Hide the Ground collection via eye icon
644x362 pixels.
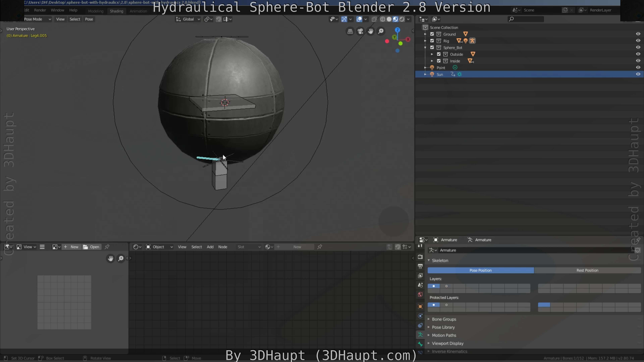click(x=638, y=34)
